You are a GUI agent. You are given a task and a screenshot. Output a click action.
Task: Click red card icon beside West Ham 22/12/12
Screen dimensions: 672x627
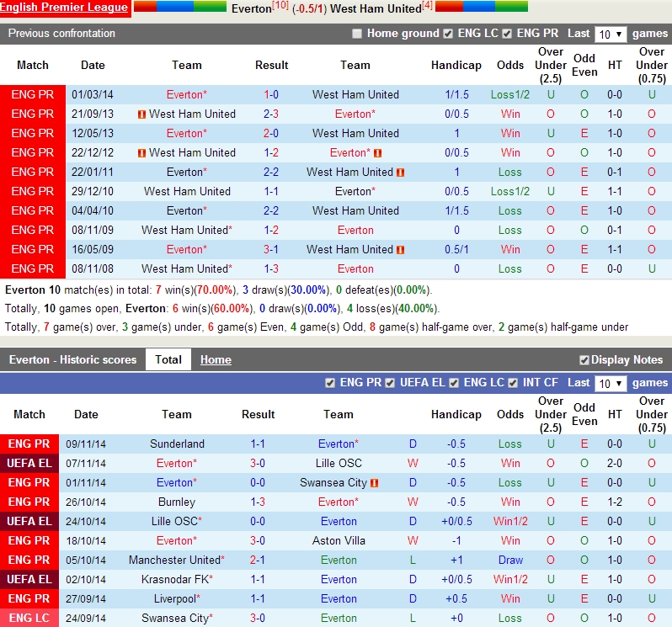click(141, 153)
